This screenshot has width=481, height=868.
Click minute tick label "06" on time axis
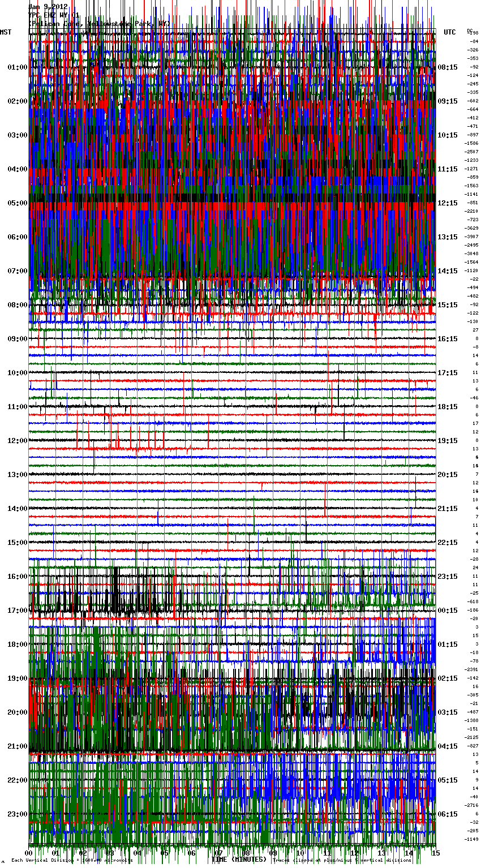(192, 853)
